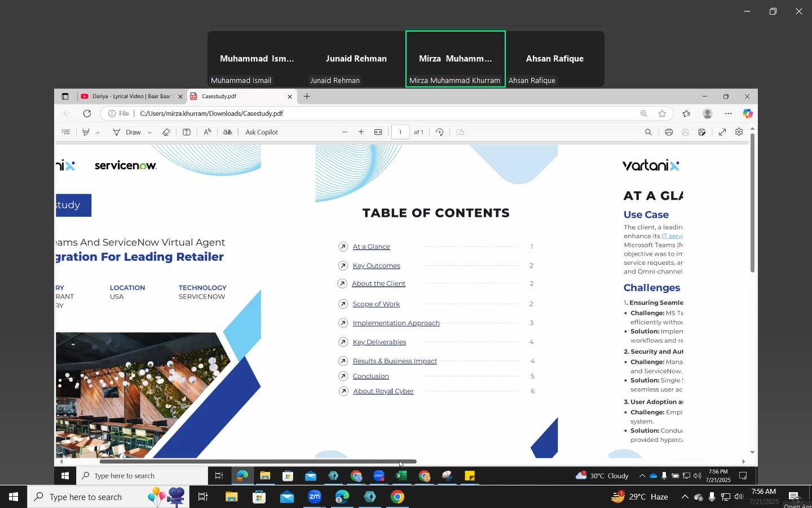
Task: Click the page number field
Action: (400, 132)
